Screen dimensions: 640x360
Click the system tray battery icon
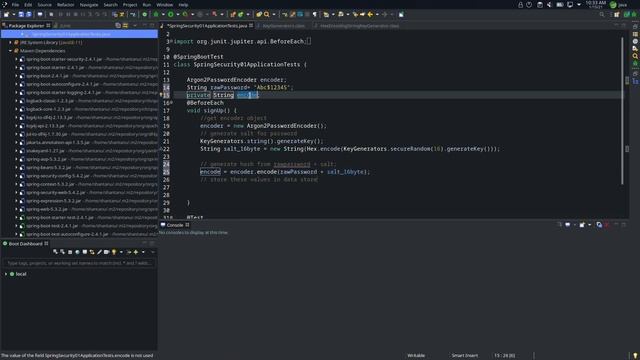tap(560, 4)
